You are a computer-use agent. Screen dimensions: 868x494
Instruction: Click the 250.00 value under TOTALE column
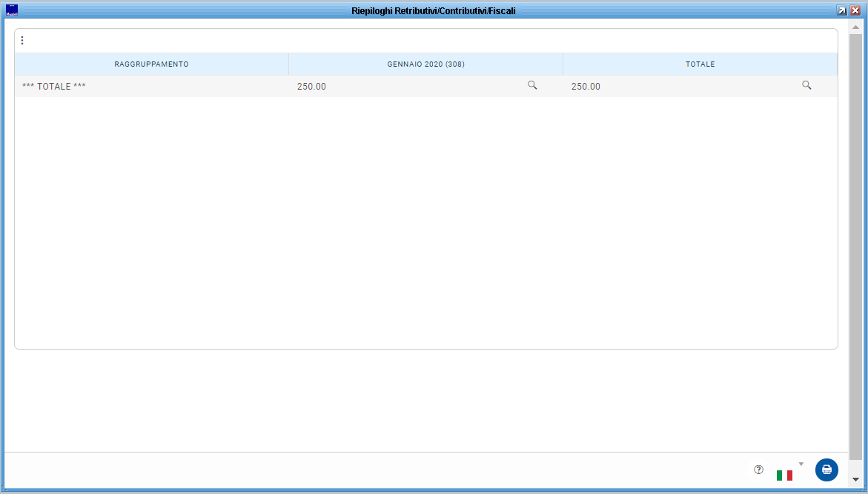click(x=586, y=87)
